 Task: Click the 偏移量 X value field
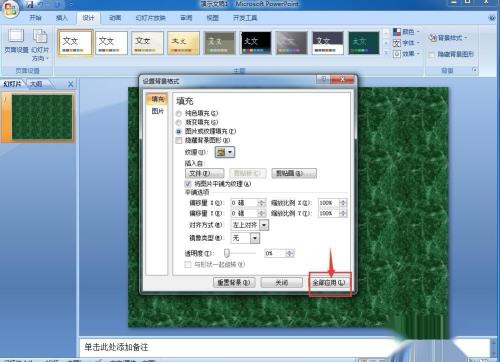[x=244, y=203]
